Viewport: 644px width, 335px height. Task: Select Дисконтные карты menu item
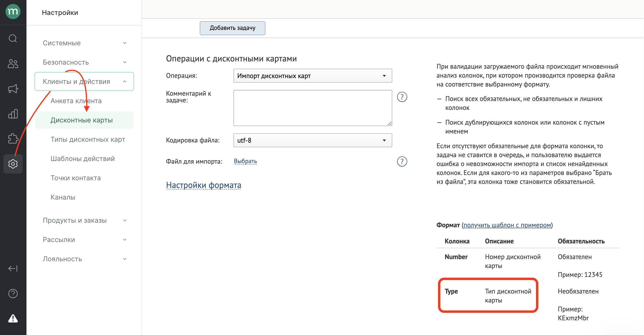[84, 120]
